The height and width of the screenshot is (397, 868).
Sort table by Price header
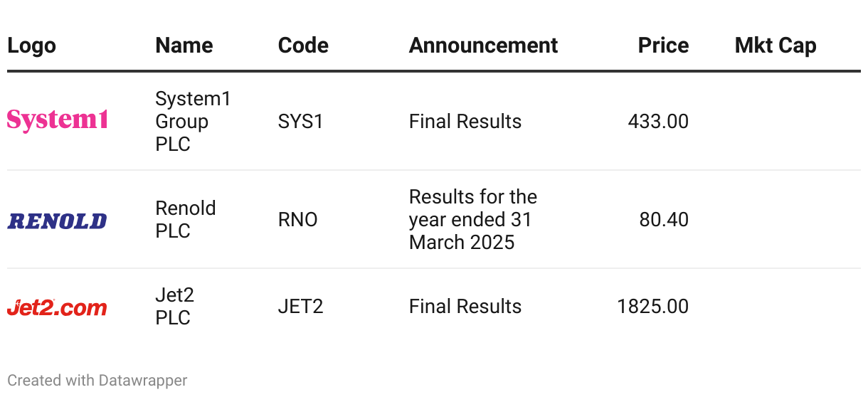pyautogui.click(x=663, y=46)
